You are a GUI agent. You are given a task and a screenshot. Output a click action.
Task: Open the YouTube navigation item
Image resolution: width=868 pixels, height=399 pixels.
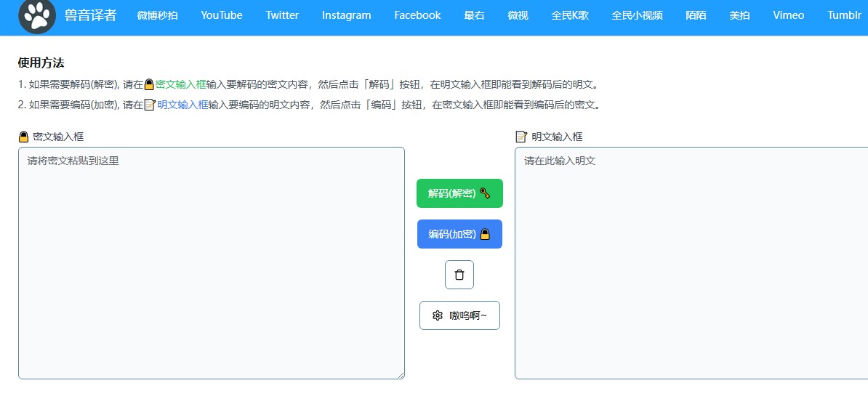pyautogui.click(x=222, y=15)
